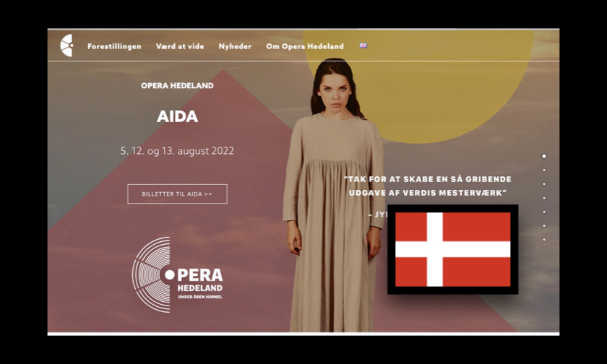This screenshot has width=607, height=364.
Task: Select the second slide navigation dot
Action: point(544,170)
